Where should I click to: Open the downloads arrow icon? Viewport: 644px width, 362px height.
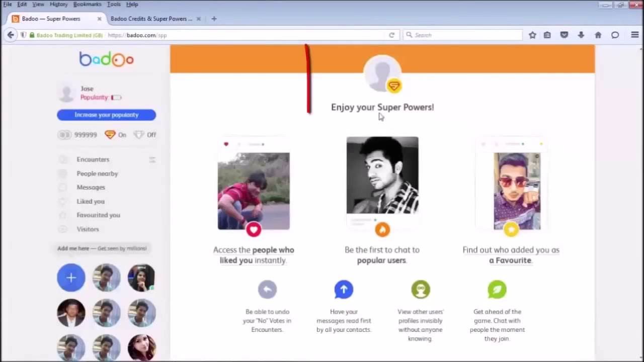581,35
